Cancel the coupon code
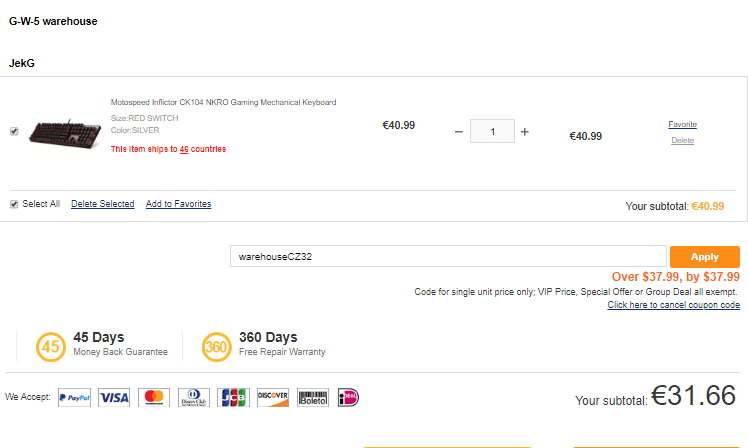This screenshot has width=748, height=448. 674,305
